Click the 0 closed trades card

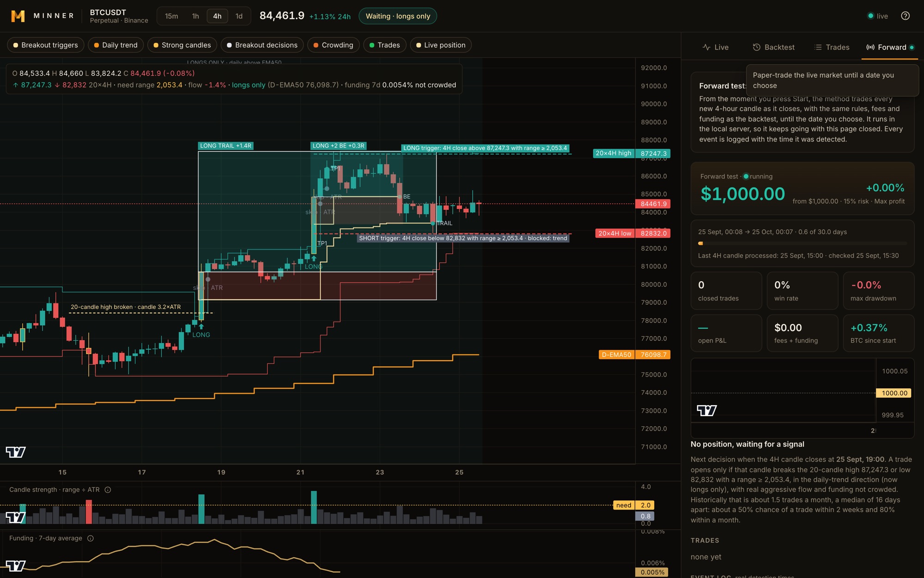[726, 291]
